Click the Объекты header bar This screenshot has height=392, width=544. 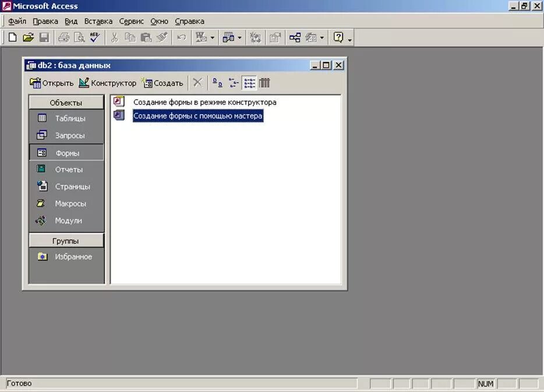66,103
